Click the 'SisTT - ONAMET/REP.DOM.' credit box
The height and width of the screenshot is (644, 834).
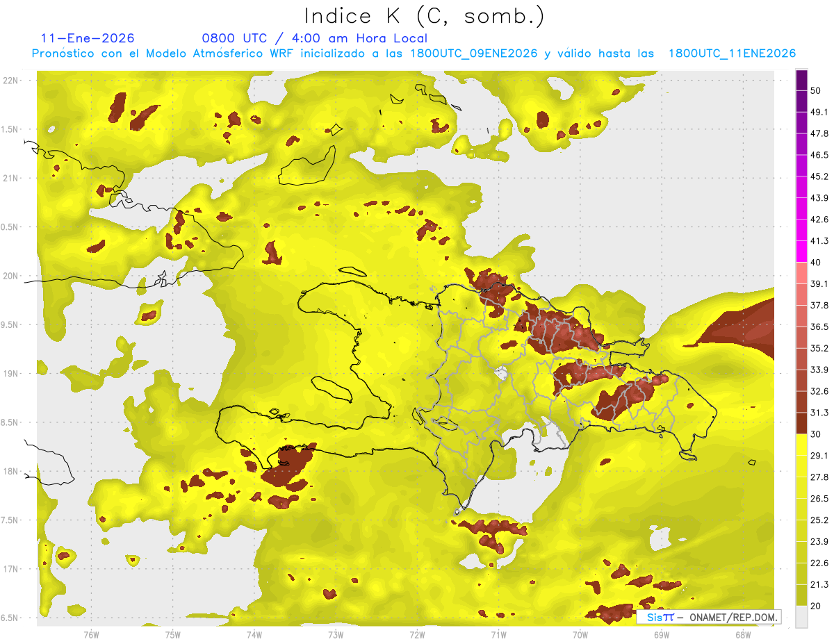point(709,617)
